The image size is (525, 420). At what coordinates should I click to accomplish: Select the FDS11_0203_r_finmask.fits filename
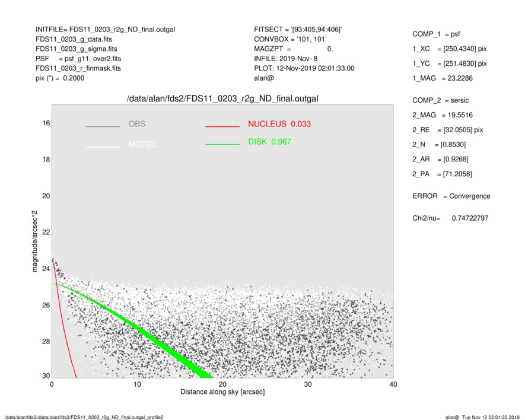click(78, 68)
